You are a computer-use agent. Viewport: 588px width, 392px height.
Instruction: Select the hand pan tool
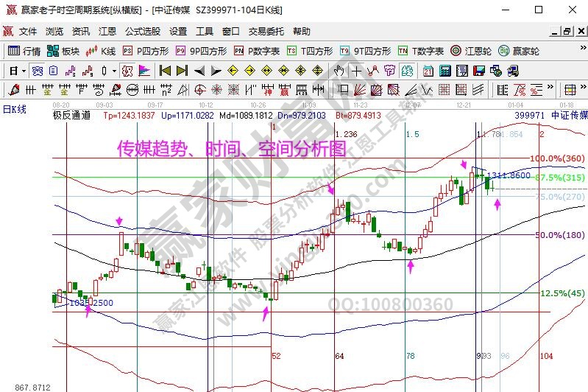(339, 71)
